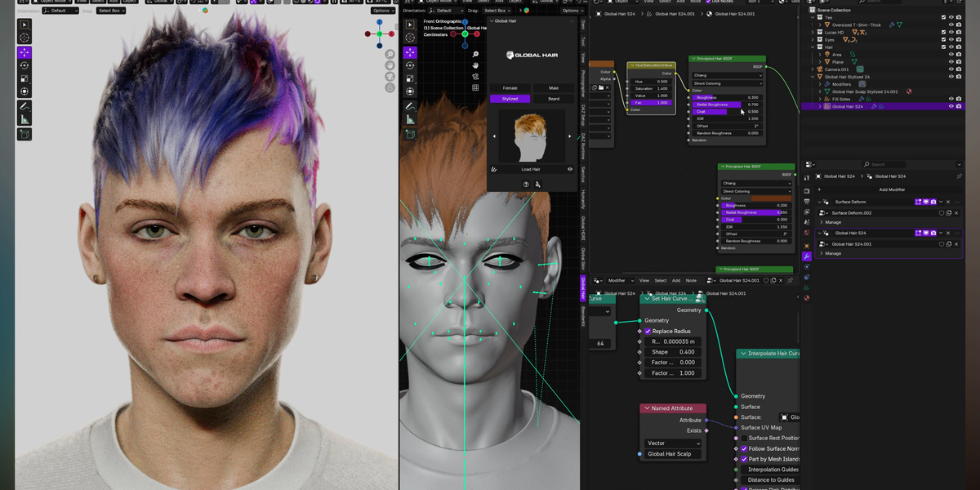Hide the Oversized T-Shirt-Thick object
980x490 pixels.
tap(950, 25)
